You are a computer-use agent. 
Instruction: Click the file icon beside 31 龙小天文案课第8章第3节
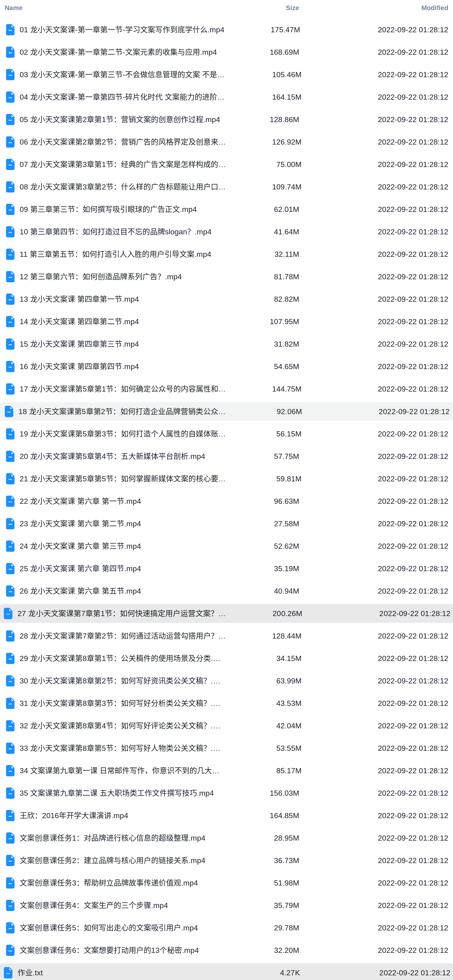point(10,703)
